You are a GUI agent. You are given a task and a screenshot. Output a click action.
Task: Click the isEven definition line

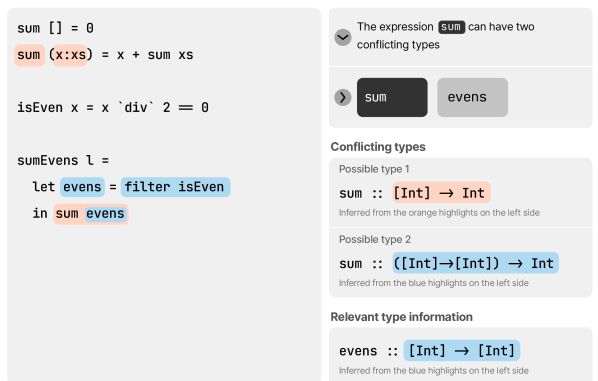113,108
